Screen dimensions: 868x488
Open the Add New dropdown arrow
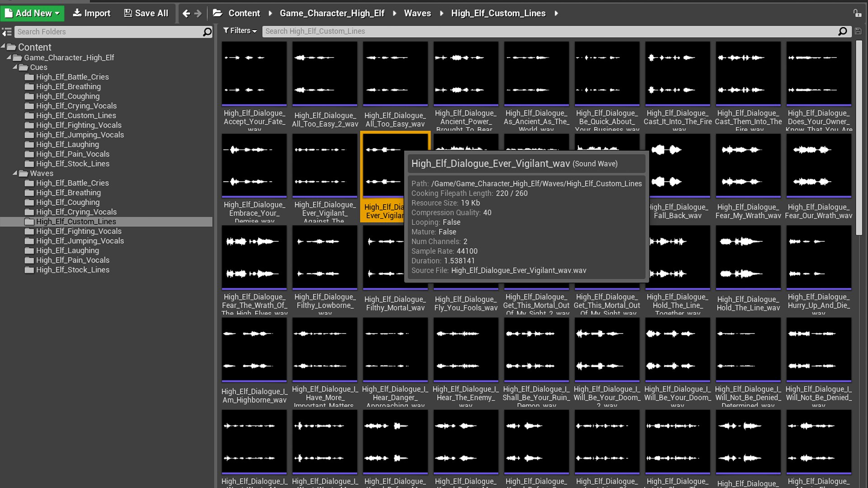click(57, 14)
